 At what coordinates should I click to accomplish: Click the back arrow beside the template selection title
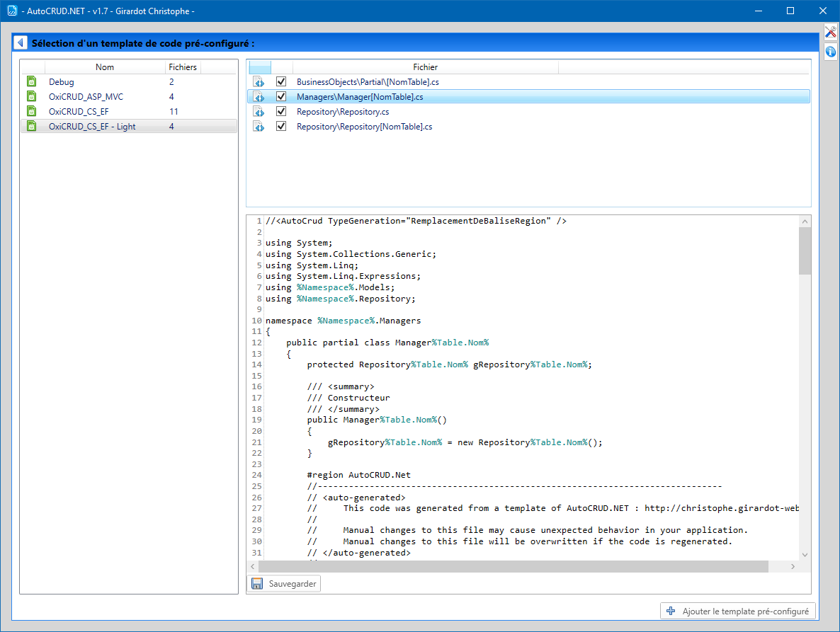(x=21, y=42)
